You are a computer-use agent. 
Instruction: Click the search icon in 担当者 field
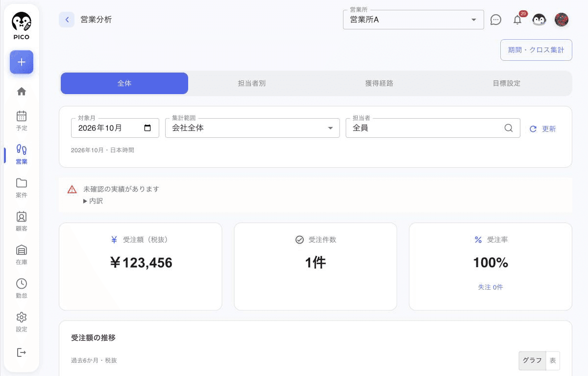pos(509,128)
